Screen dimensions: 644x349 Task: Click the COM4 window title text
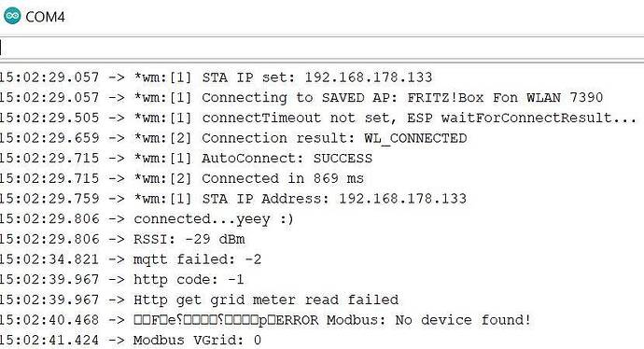[x=45, y=17]
